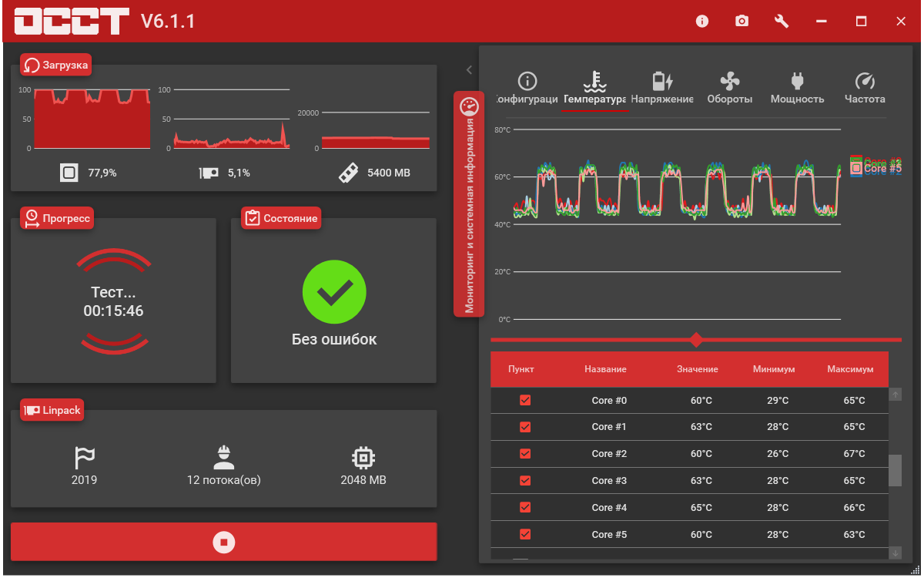The width and height of the screenshot is (924, 578).
Task: Click the CPU load graph
Action: point(92,119)
